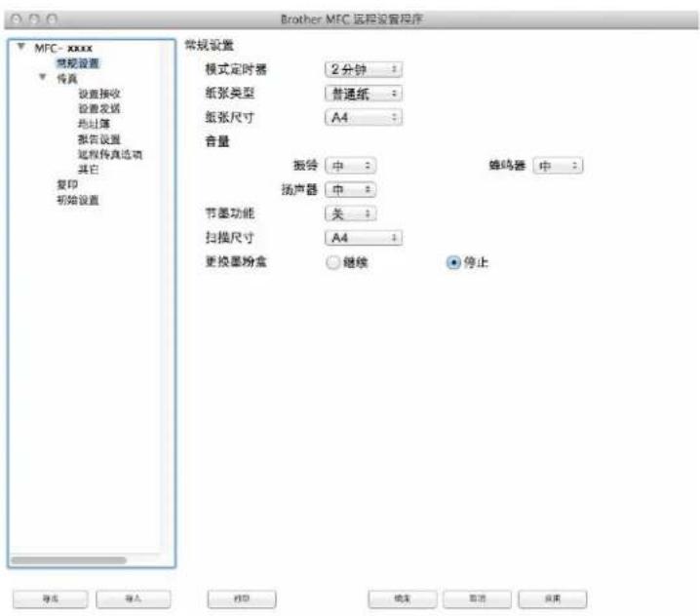This screenshot has width=700, height=616.
Task: Select 复印 in the tree
Action: tap(67, 185)
